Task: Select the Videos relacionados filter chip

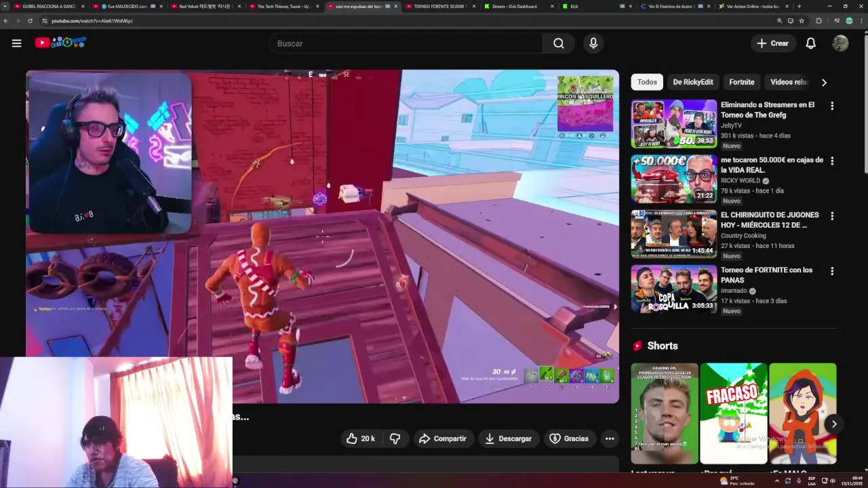Action: tap(789, 82)
